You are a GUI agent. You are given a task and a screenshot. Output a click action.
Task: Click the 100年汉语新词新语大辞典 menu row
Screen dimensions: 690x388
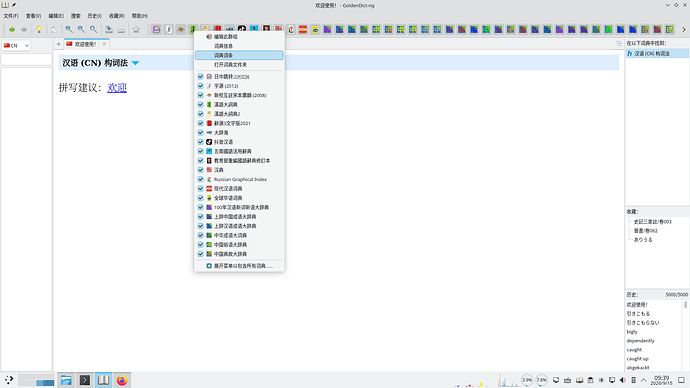(x=239, y=207)
